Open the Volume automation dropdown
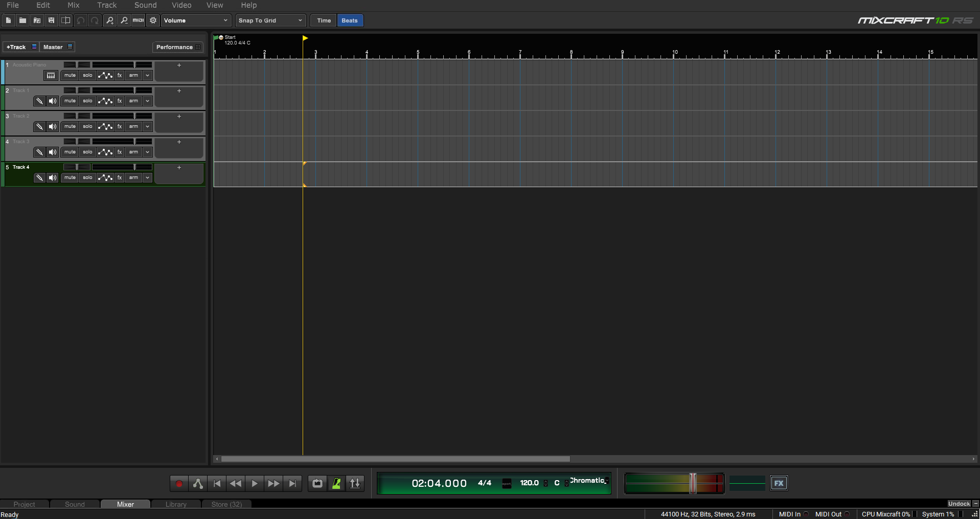 [x=196, y=20]
